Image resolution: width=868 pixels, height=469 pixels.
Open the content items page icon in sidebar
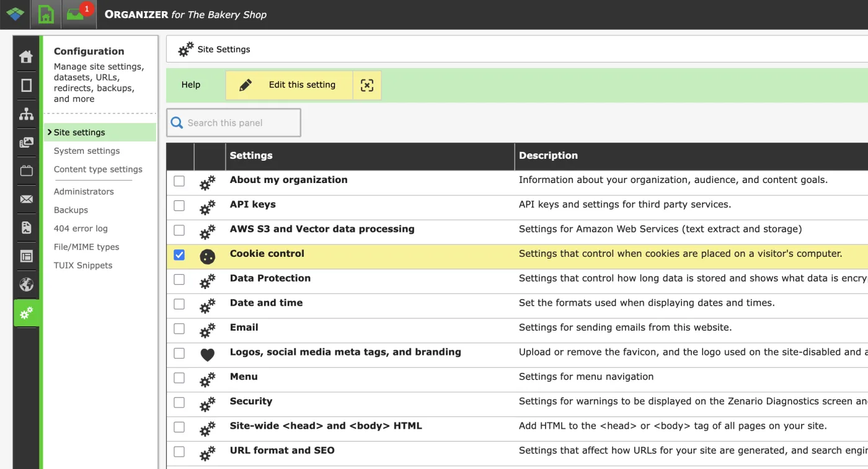click(x=26, y=85)
